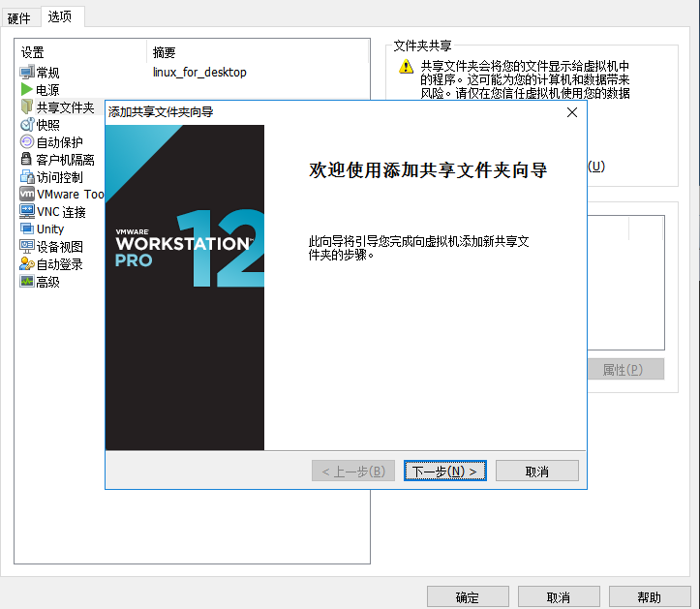Click 下一步(N) in the wizard
This screenshot has height=609, width=700.
click(445, 472)
